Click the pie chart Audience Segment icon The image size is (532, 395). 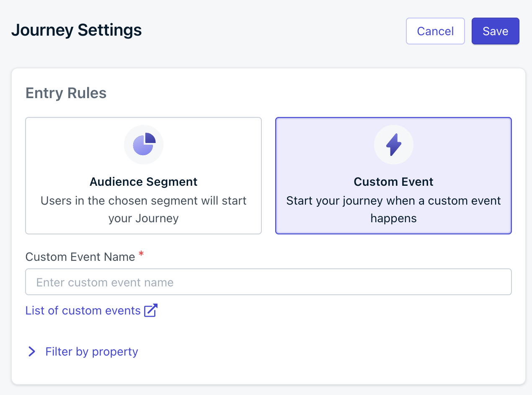(x=144, y=145)
